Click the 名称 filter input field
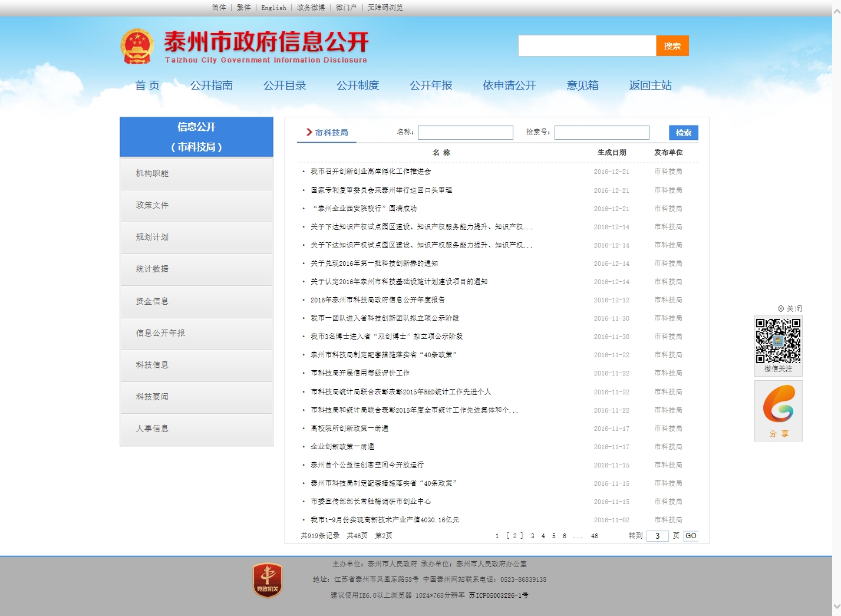The width and height of the screenshot is (841, 616). click(x=465, y=133)
